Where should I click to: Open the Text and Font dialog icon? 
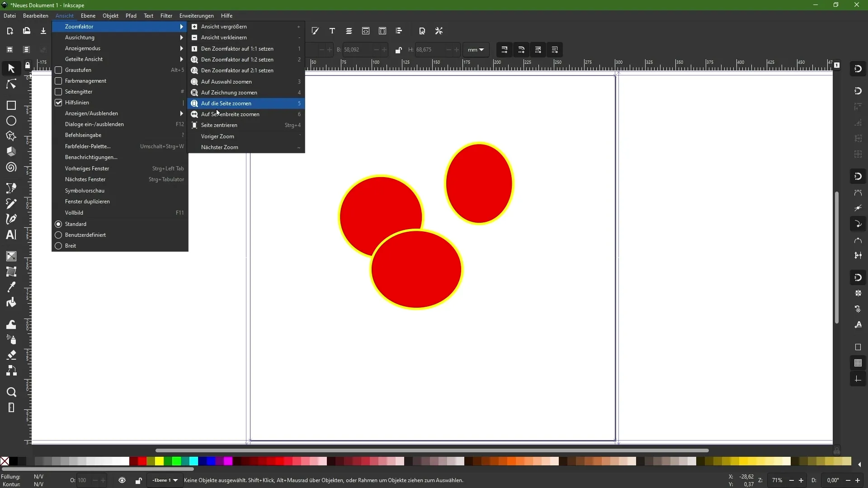(x=332, y=31)
